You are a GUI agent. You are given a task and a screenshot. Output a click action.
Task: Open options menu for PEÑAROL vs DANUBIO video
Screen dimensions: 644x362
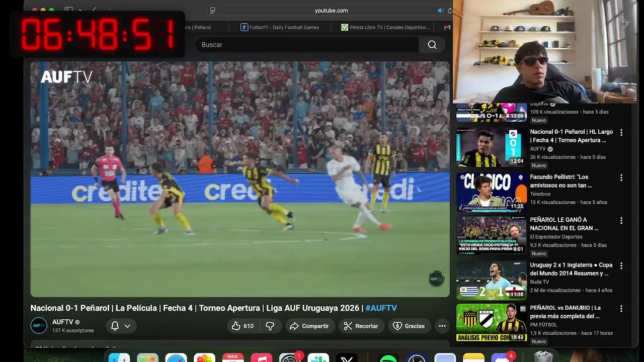tap(621, 309)
